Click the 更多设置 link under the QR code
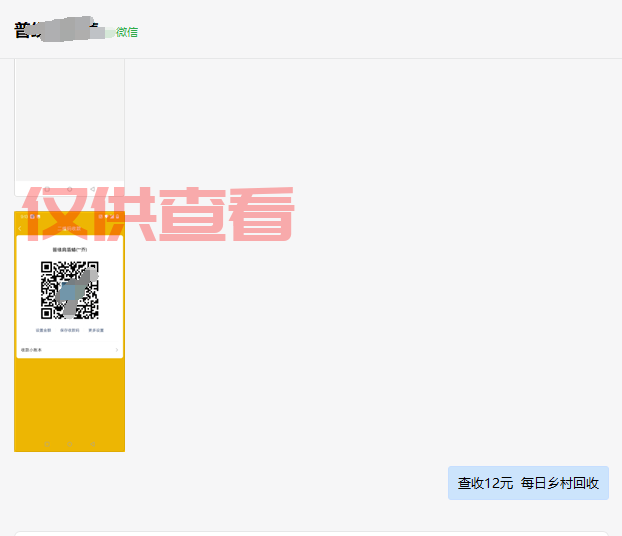This screenshot has width=622, height=536. (96, 330)
